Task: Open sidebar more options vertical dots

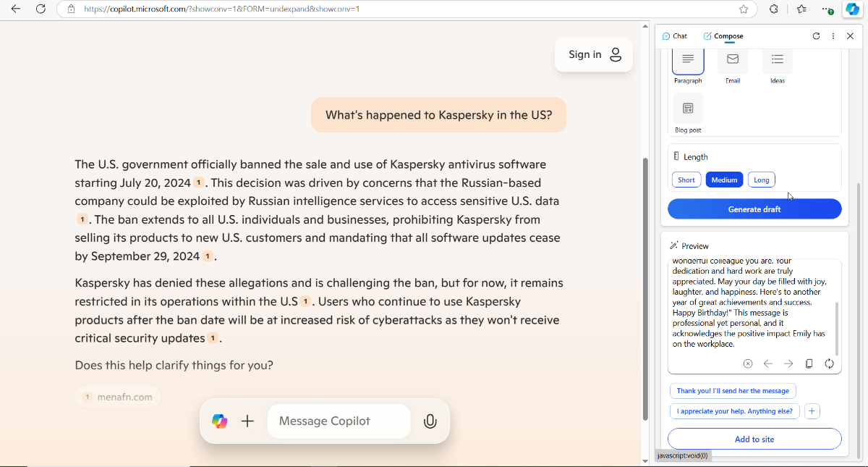Action: tap(833, 36)
